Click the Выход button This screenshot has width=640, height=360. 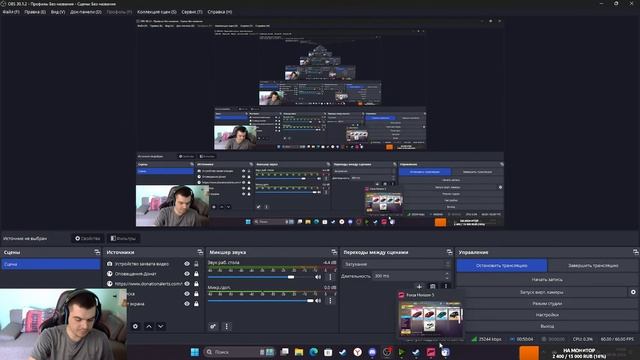coord(547,326)
